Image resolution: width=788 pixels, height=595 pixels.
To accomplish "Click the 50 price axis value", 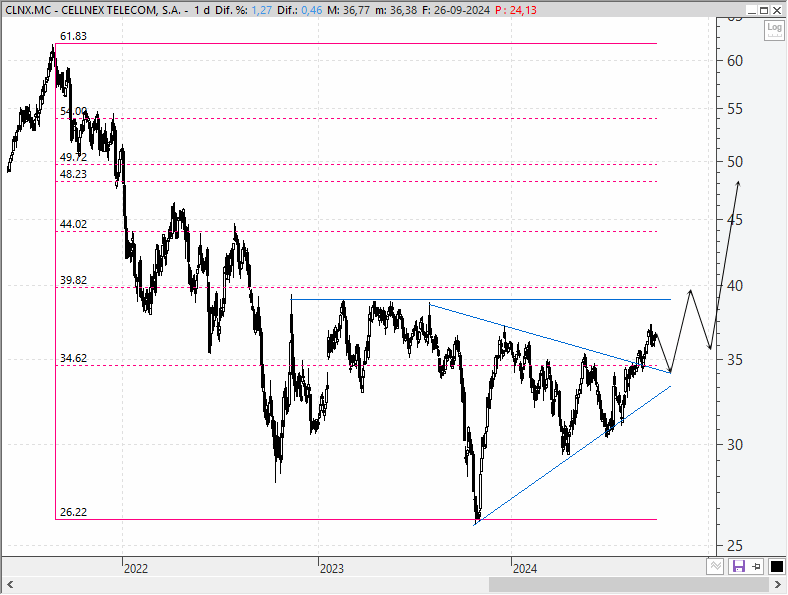I will [x=735, y=162].
